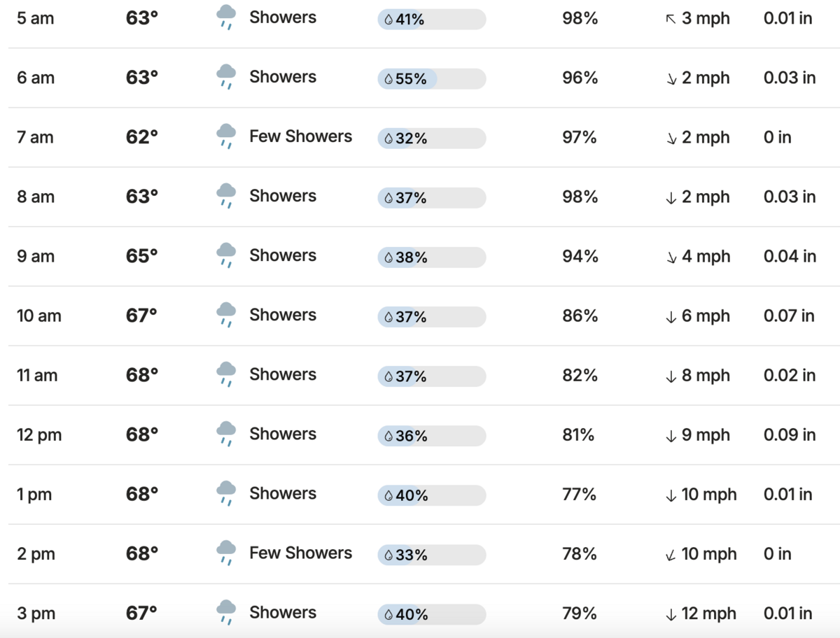Click the 10 am humidity 86% value
Image resolution: width=840 pixels, height=638 pixels.
pyautogui.click(x=580, y=316)
